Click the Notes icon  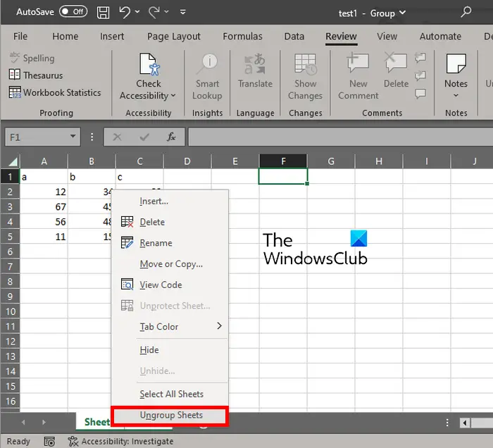pyautogui.click(x=456, y=64)
